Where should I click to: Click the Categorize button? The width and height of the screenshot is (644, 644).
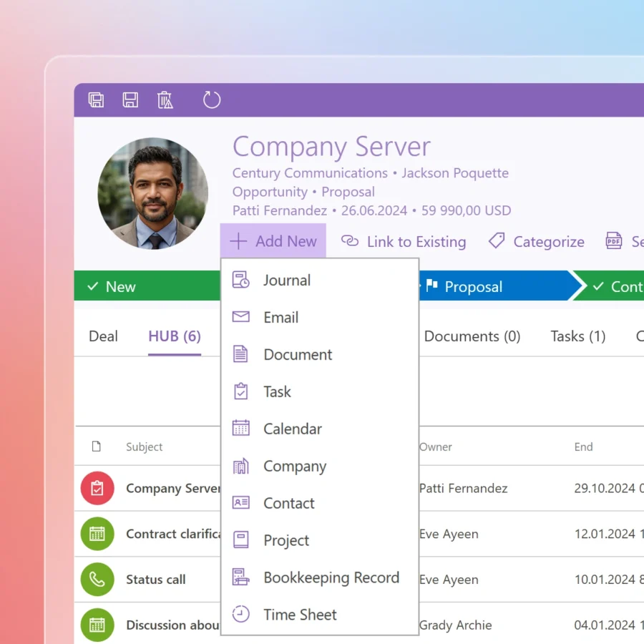click(x=537, y=242)
